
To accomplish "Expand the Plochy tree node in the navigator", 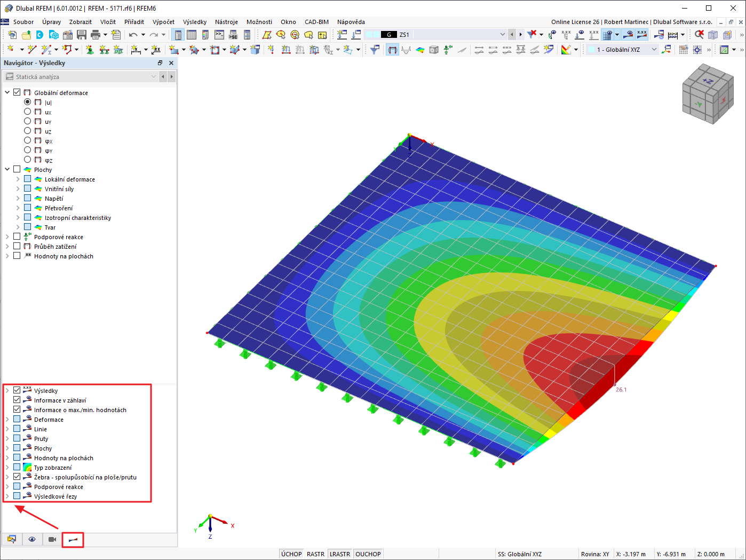I will point(8,169).
